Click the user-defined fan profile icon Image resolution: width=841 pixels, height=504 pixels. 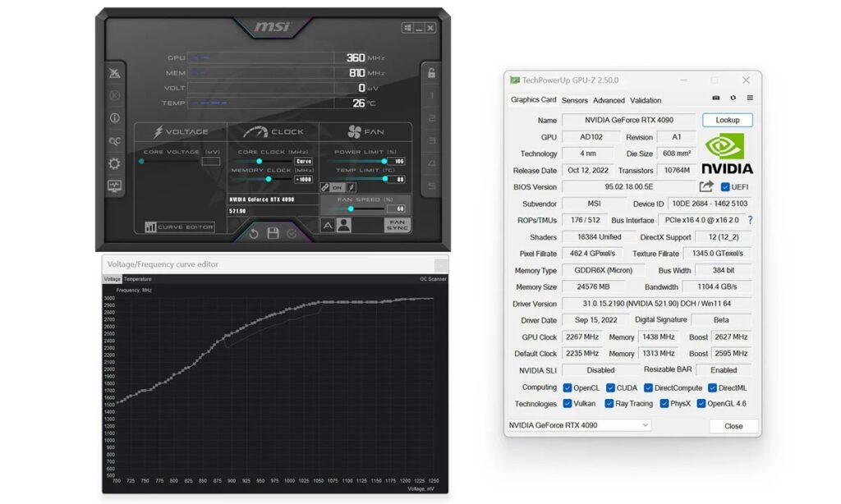tap(344, 225)
